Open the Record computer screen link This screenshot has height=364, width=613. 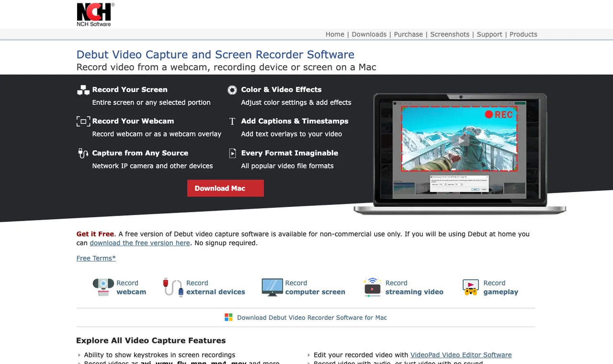coord(315,287)
